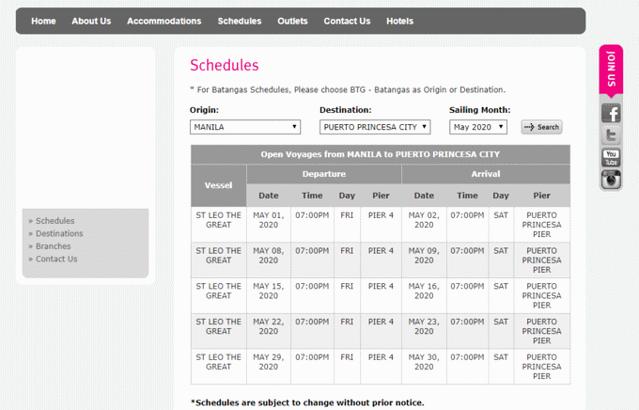The width and height of the screenshot is (639, 410).
Task: Go to Home in the navigation bar
Action: pos(44,21)
